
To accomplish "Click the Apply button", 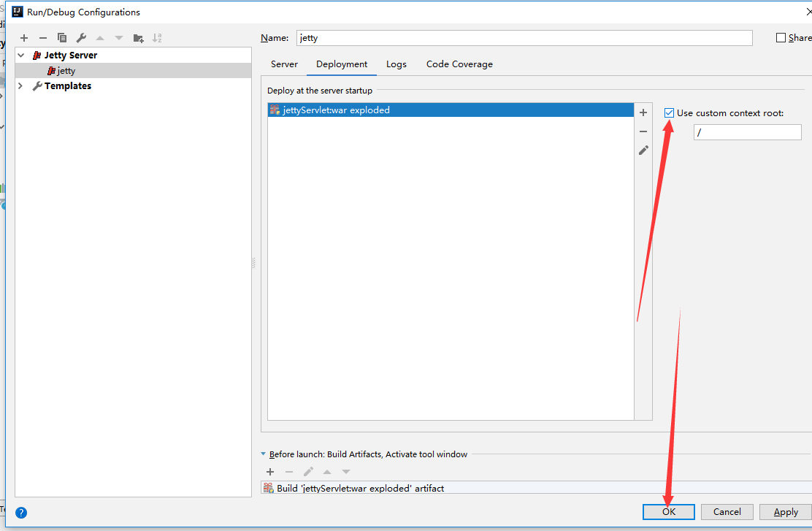I will (786, 512).
